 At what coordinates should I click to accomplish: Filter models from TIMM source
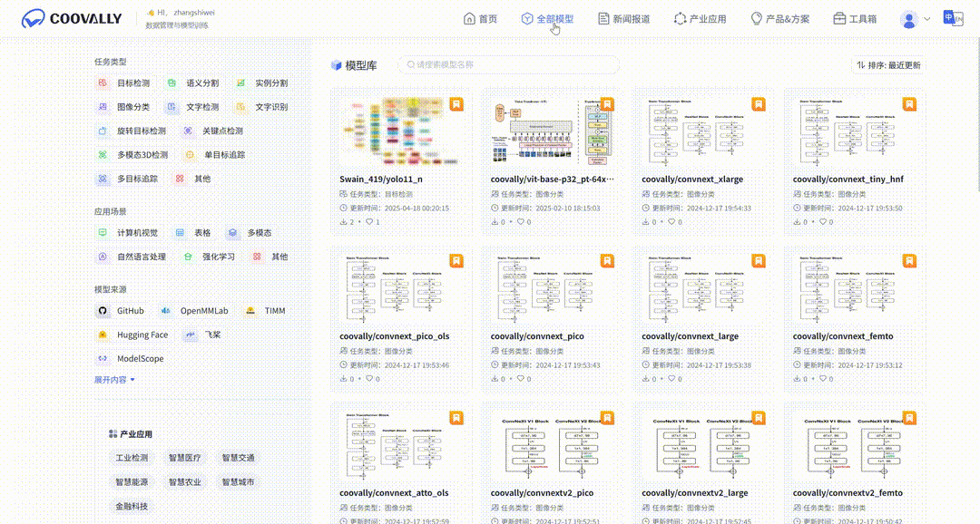click(266, 311)
